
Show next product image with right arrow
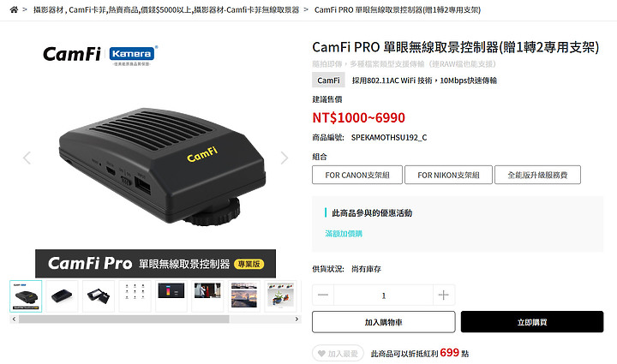285,158
